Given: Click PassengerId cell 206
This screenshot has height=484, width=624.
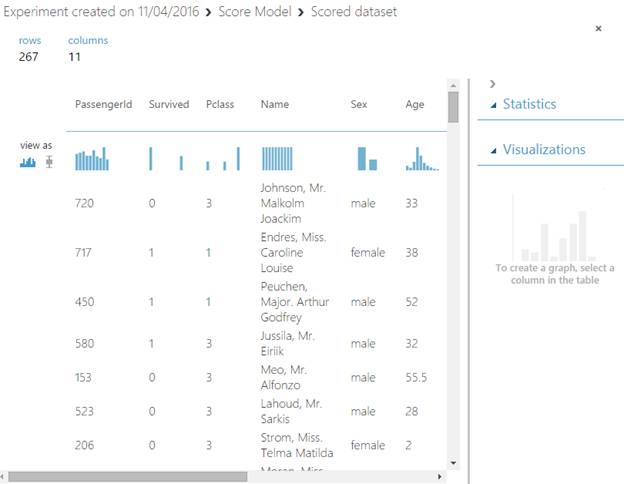Looking at the screenshot, I should click(x=84, y=445).
